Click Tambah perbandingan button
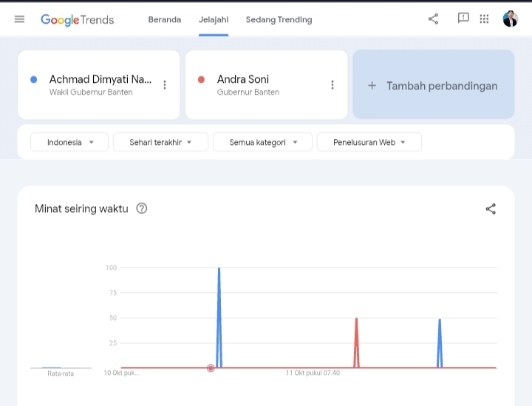Image resolution: width=532 pixels, height=406 pixels. 434,84
